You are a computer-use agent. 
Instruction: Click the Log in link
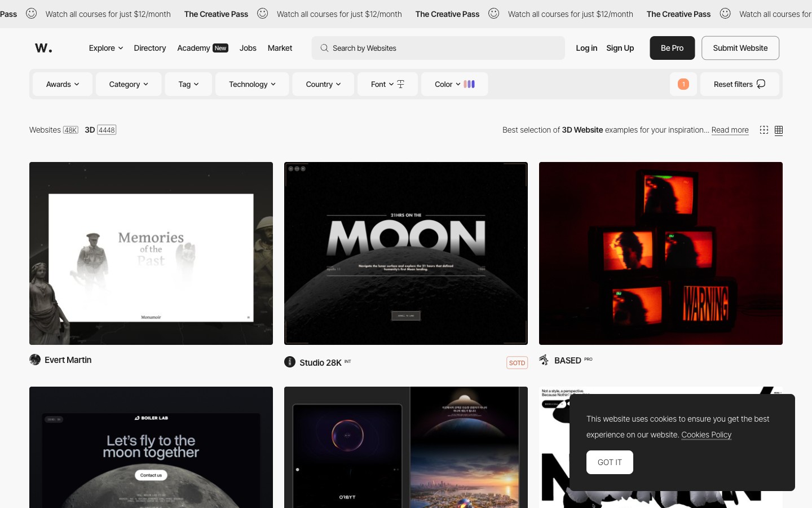pyautogui.click(x=586, y=48)
